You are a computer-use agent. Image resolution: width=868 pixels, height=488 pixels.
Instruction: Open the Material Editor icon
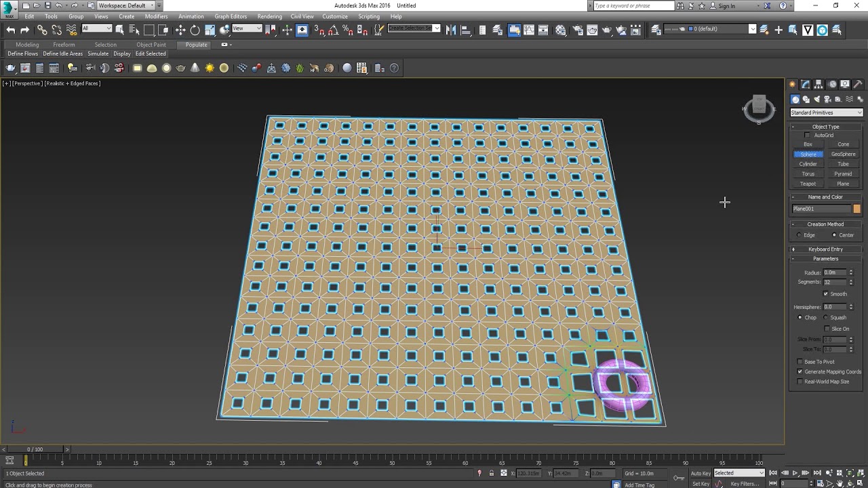click(561, 30)
